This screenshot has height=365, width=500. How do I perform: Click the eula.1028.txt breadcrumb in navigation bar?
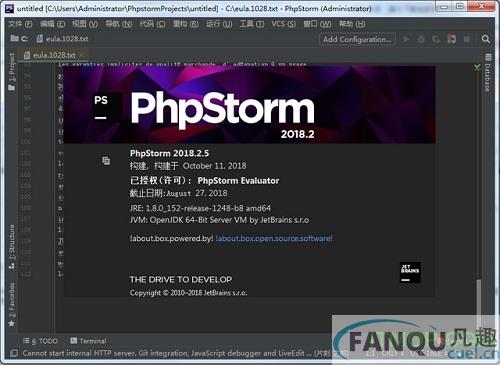pos(62,39)
